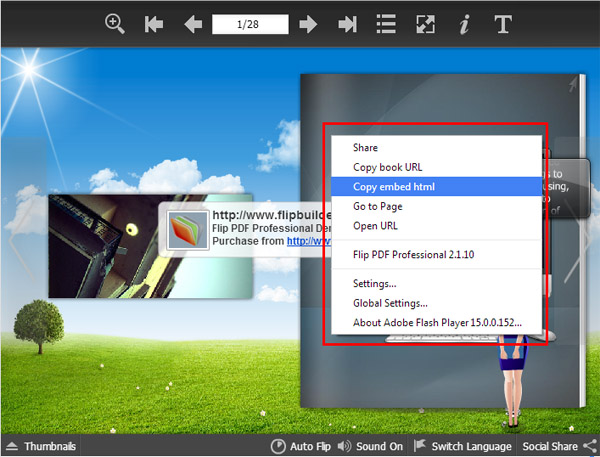This screenshot has height=457, width=600.
Task: Jump to the last page
Action: 347,24
